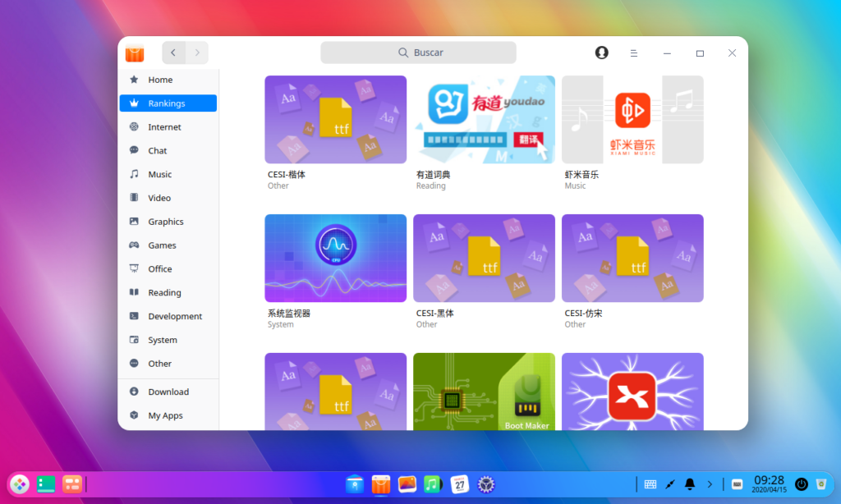Open the My Apps page

(168, 415)
